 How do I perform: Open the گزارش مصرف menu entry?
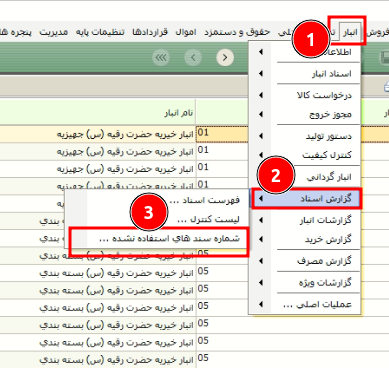[x=305, y=261]
